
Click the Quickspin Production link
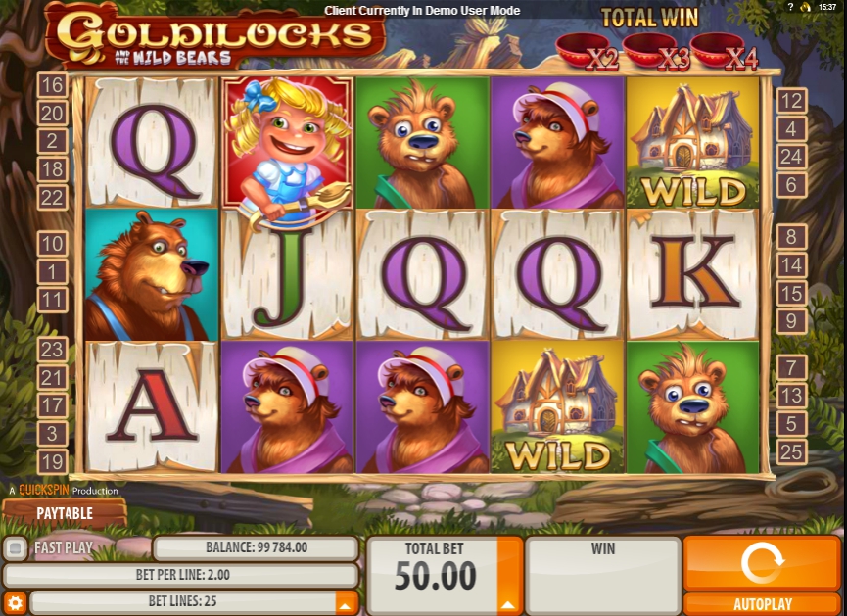pyautogui.click(x=64, y=490)
